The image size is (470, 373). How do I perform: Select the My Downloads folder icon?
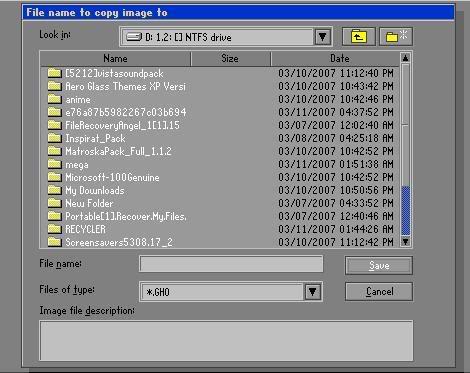[x=54, y=190]
